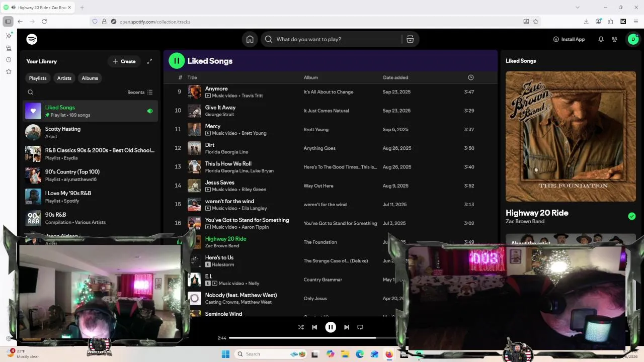
Task: Open album link It's All About to Change
Action: (329, 92)
